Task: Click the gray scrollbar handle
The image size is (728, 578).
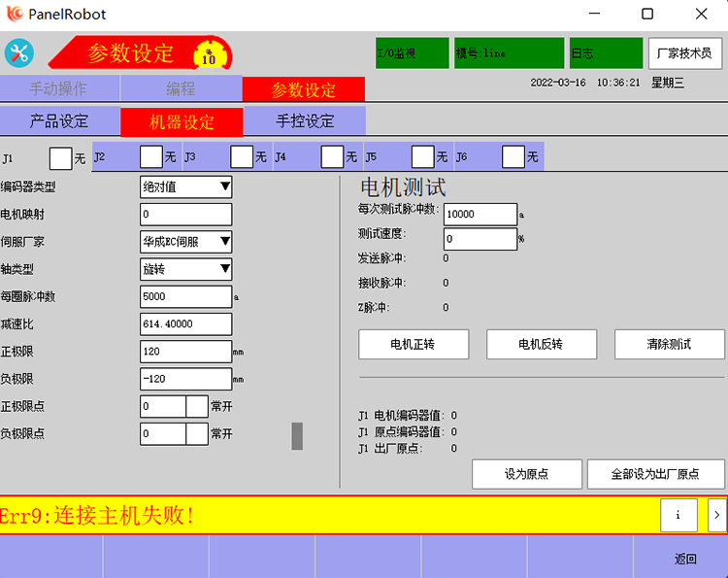Action: click(x=297, y=436)
